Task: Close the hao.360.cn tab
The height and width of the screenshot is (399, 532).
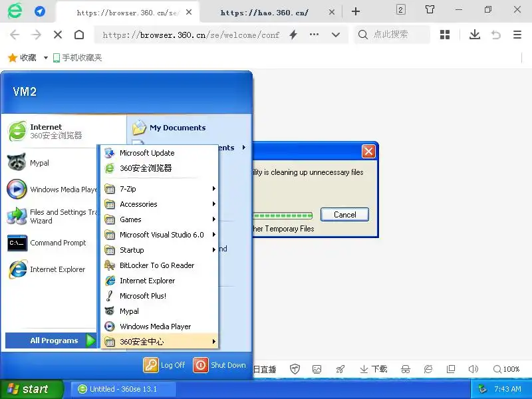Action: pyautogui.click(x=331, y=12)
